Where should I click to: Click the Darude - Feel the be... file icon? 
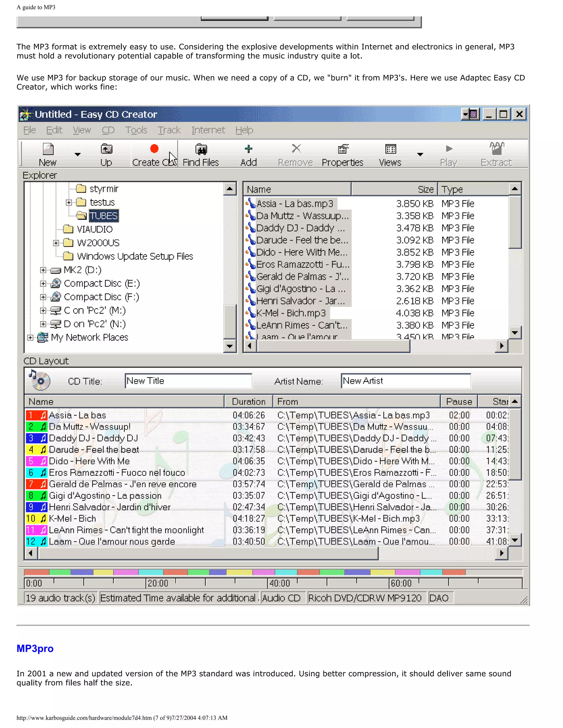coord(250,240)
